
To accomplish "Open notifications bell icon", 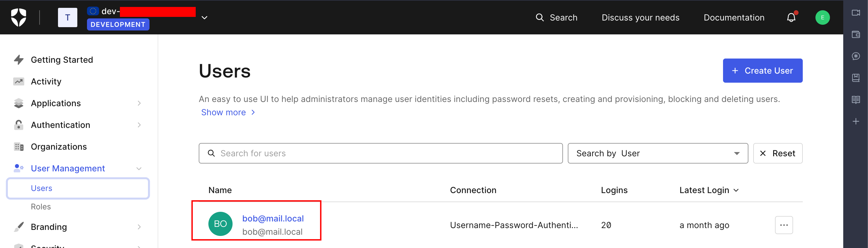I will pyautogui.click(x=792, y=17).
